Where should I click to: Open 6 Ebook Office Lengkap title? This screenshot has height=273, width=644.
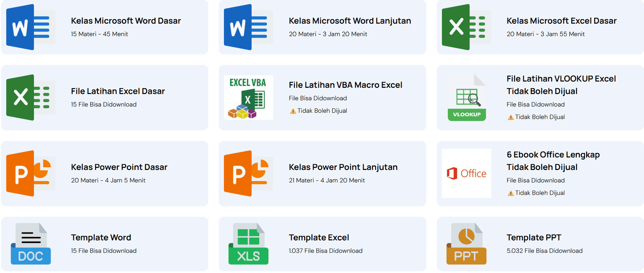[553, 155]
